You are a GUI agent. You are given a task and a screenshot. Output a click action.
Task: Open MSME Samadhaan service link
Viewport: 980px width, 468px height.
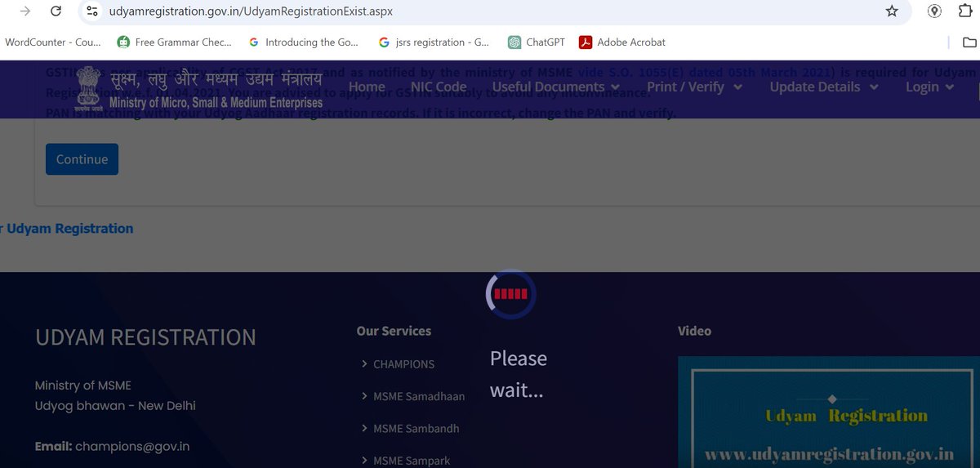coord(419,396)
